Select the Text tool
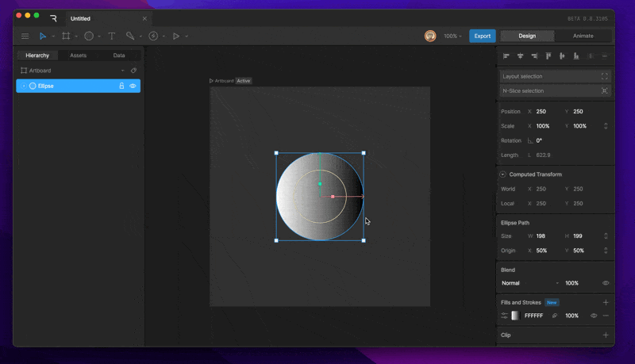The height and width of the screenshot is (364, 635). [x=112, y=36]
